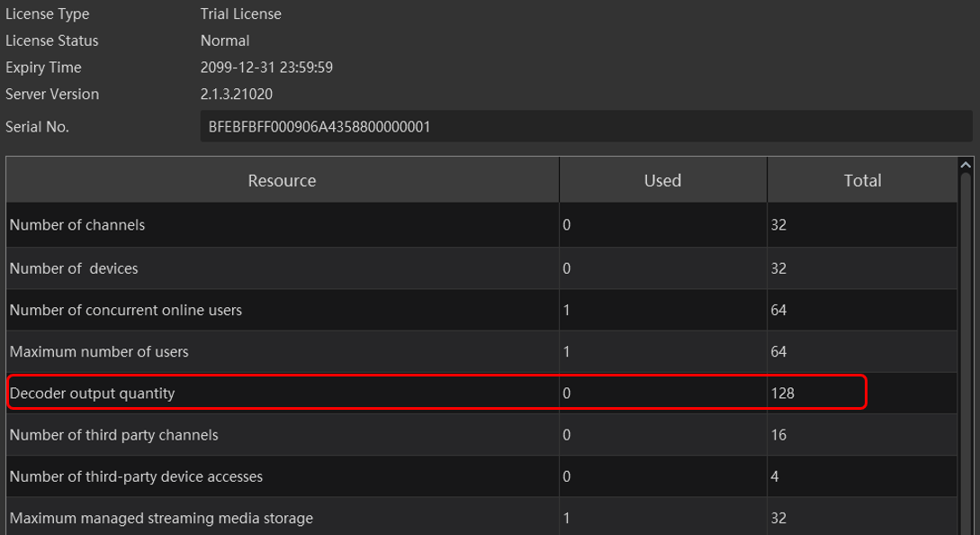
Task: Click the Expiry Time value 2099-12-31
Action: [x=266, y=68]
